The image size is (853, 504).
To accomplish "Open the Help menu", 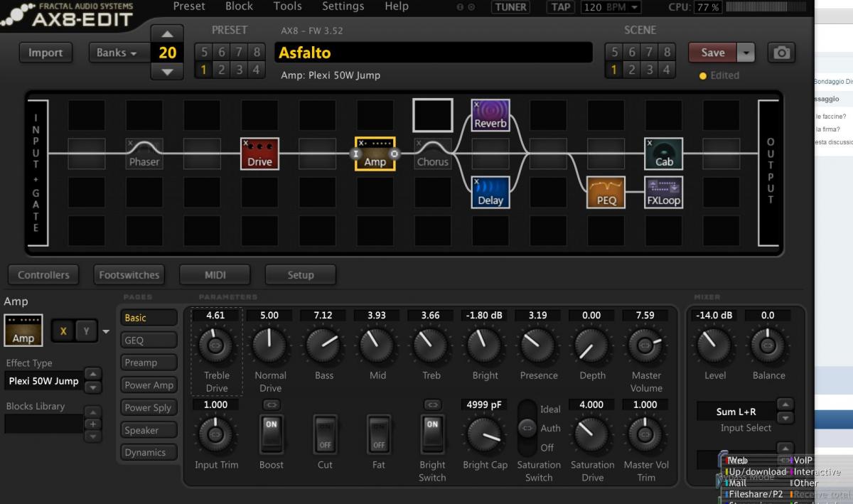I will tap(397, 6).
